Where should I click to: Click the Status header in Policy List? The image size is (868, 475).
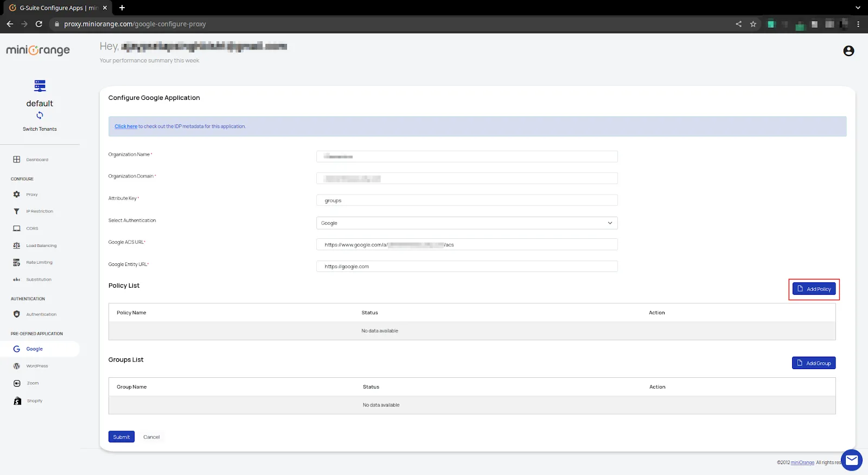tap(370, 313)
